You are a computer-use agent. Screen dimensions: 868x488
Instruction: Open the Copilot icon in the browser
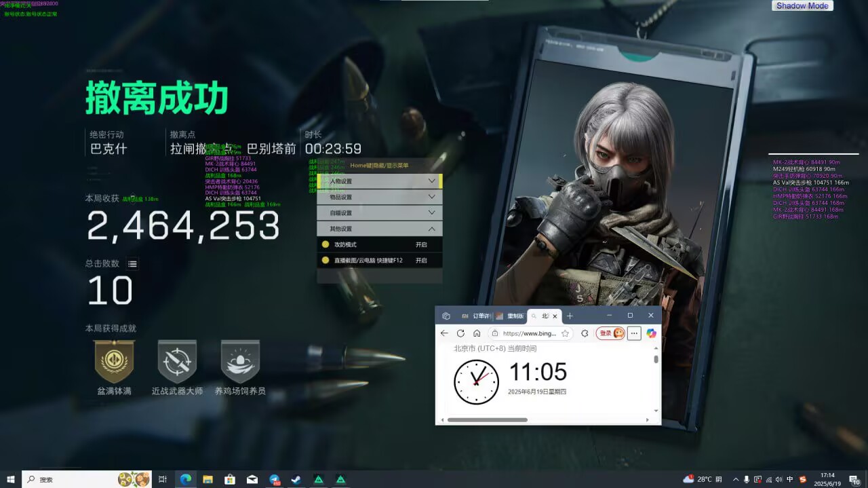point(651,333)
